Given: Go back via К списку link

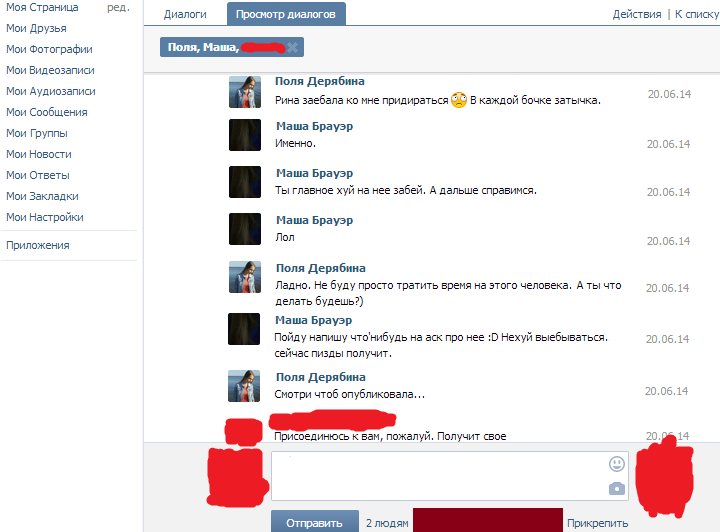Looking at the screenshot, I should (697, 14).
